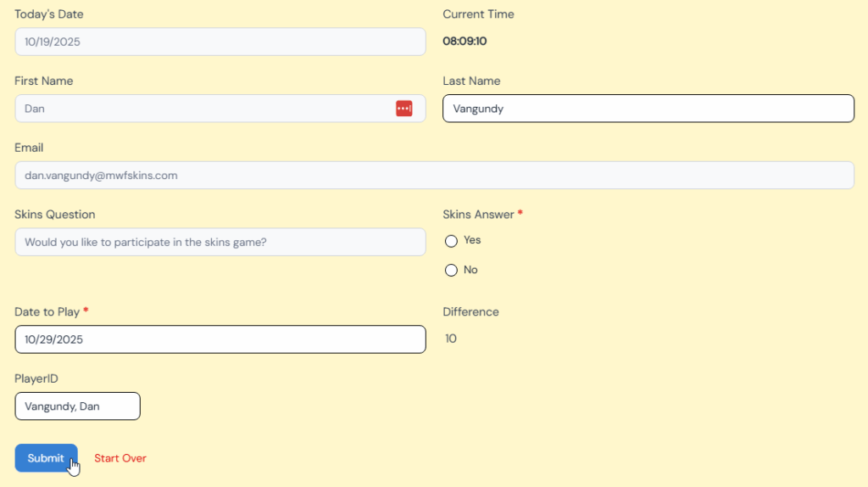This screenshot has height=487, width=868.
Task: Select the Skins Question text field
Action: [x=220, y=242]
